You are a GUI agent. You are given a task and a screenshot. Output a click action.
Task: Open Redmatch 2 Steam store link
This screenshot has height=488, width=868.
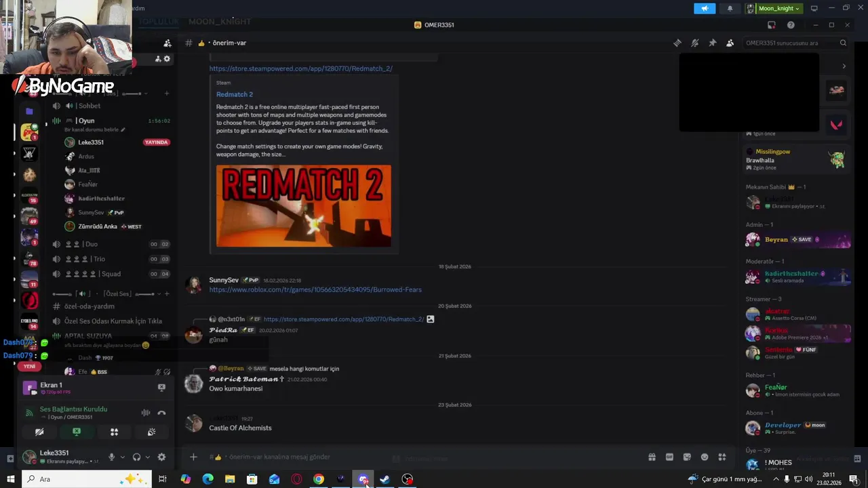pyautogui.click(x=300, y=68)
